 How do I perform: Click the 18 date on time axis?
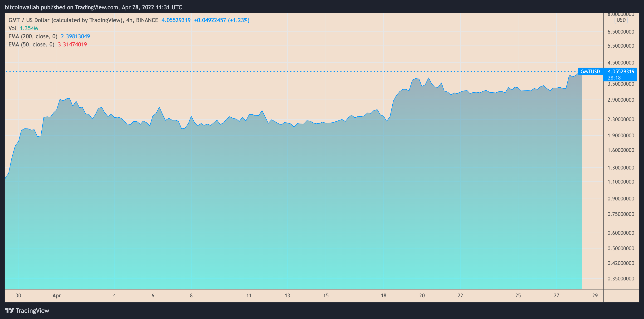coord(383,295)
